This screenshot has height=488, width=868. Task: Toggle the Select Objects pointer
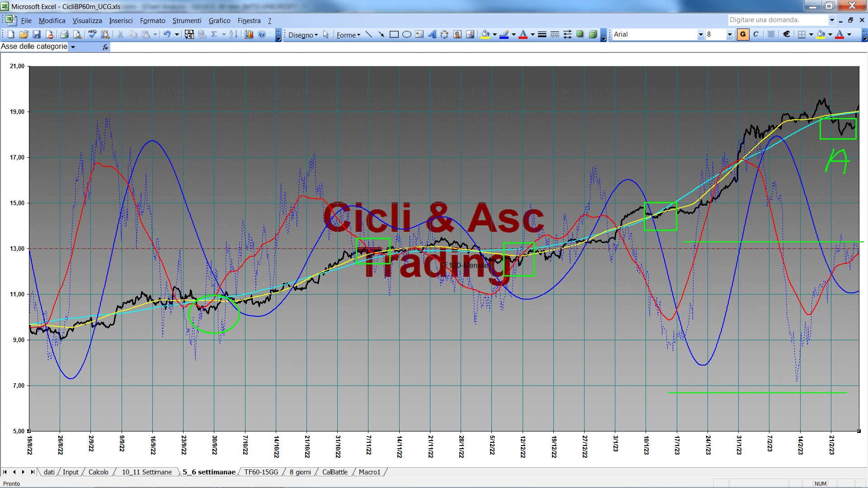click(326, 34)
